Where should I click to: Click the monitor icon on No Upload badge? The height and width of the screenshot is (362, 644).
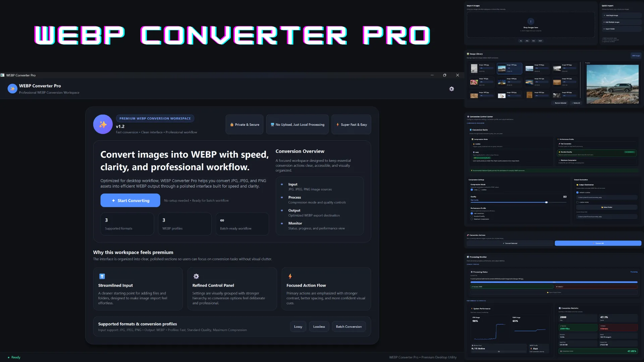tap(272, 125)
